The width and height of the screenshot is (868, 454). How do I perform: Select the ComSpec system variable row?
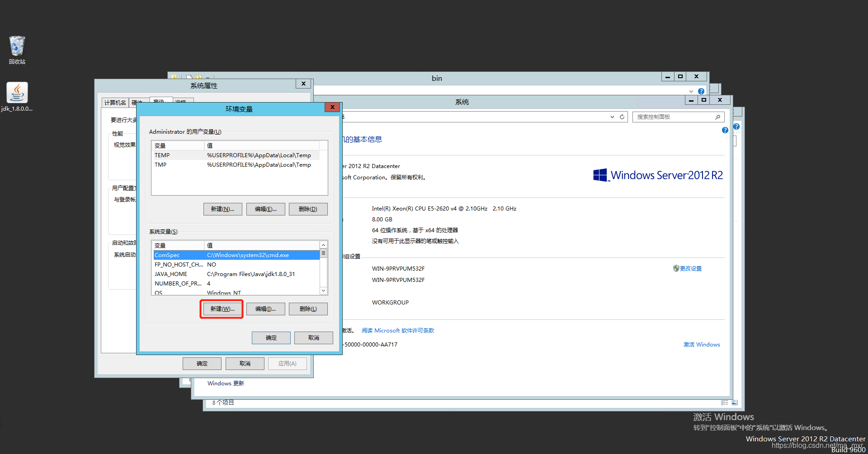[236, 255]
